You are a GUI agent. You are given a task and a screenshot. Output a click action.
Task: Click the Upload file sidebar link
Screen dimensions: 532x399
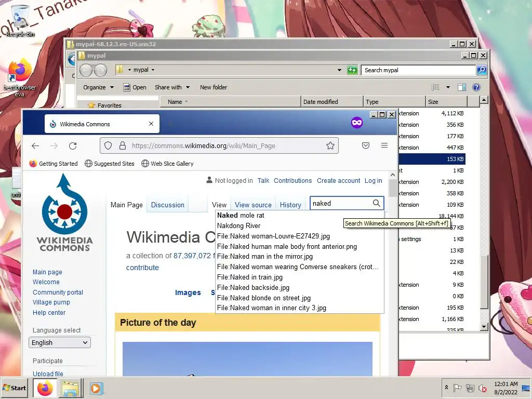point(48,374)
